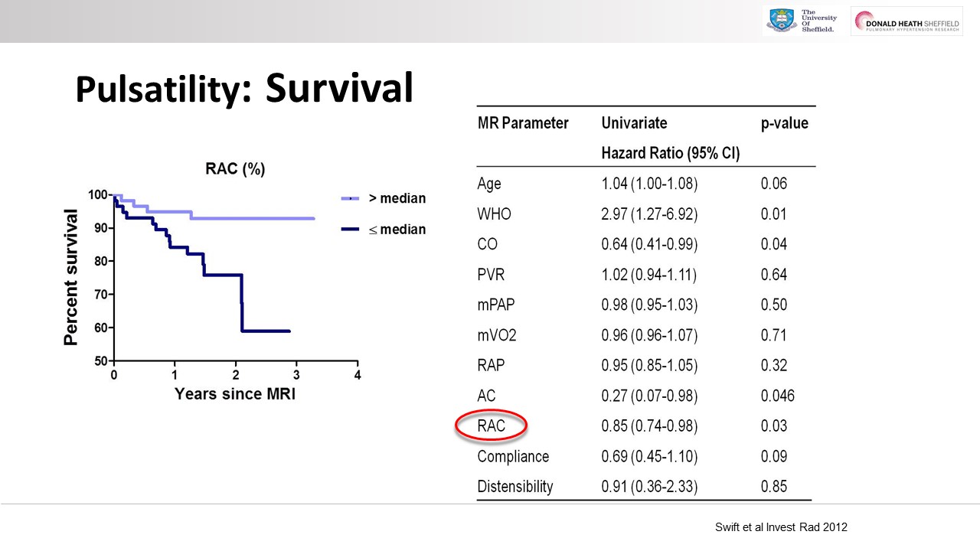The image size is (980, 551).
Task: Click the Percent survival axis label
Action: click(x=71, y=277)
